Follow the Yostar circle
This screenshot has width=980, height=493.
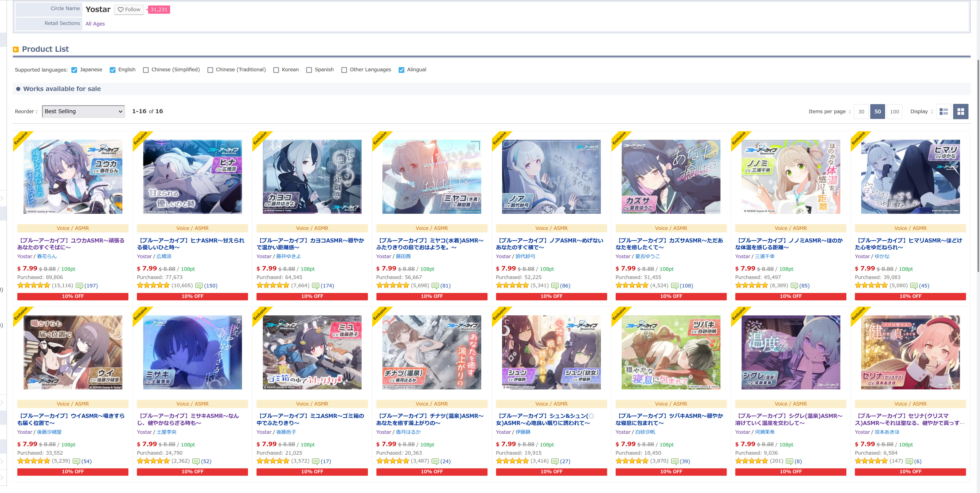click(129, 10)
